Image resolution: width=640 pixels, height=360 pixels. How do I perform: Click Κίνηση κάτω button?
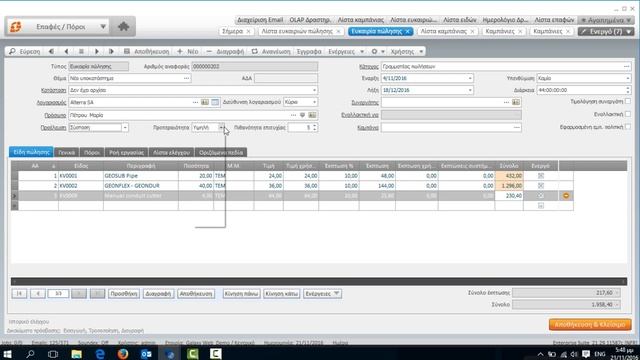(282, 293)
